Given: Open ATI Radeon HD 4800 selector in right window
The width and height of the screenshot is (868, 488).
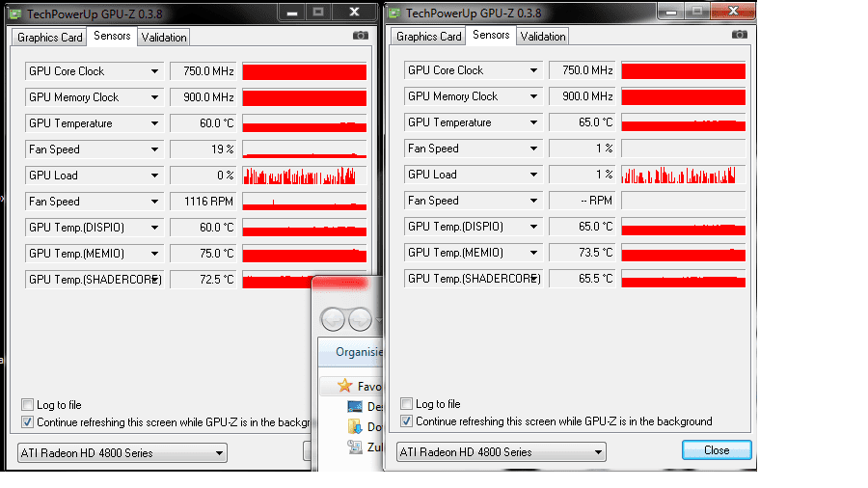Looking at the screenshot, I should (x=501, y=452).
